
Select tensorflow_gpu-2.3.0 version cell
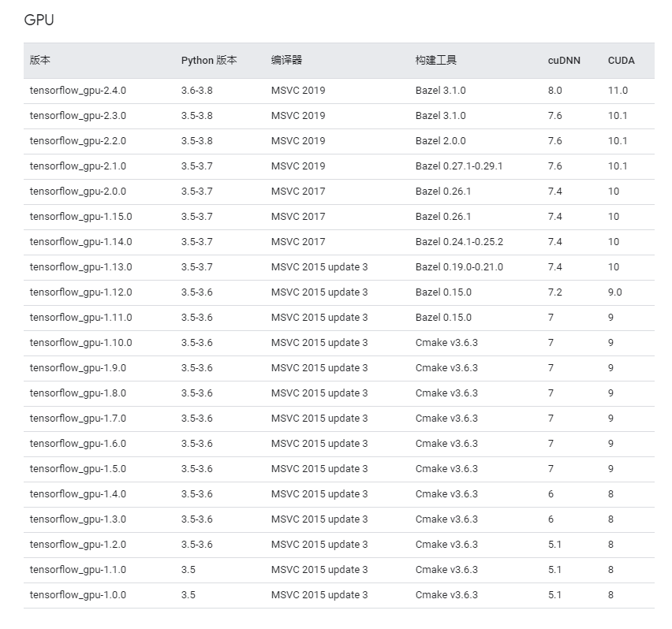click(77, 116)
